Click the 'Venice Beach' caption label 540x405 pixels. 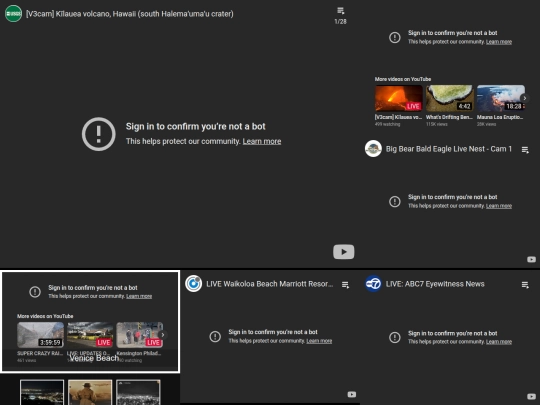click(94, 359)
